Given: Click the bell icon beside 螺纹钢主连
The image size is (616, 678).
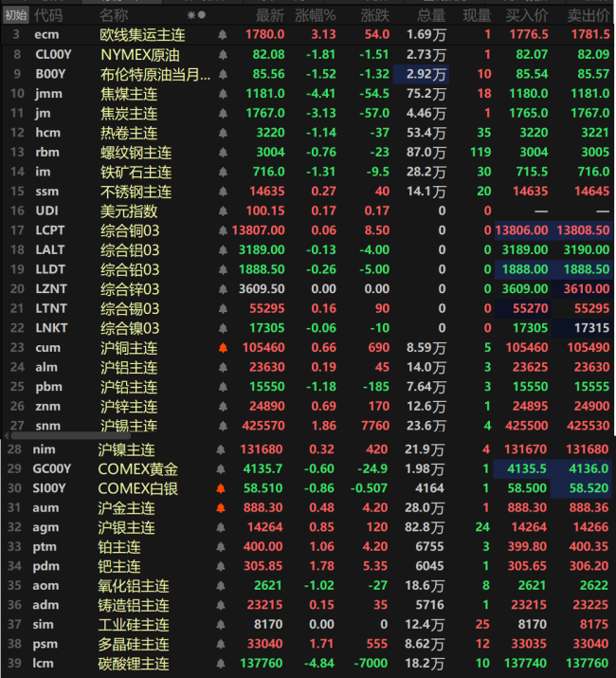Looking at the screenshot, I should (223, 153).
